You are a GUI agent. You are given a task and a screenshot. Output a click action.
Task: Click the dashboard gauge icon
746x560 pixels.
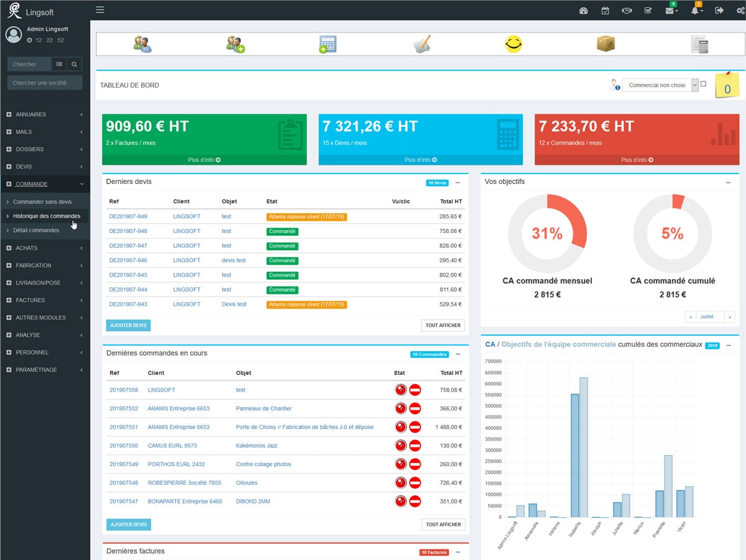(x=583, y=11)
